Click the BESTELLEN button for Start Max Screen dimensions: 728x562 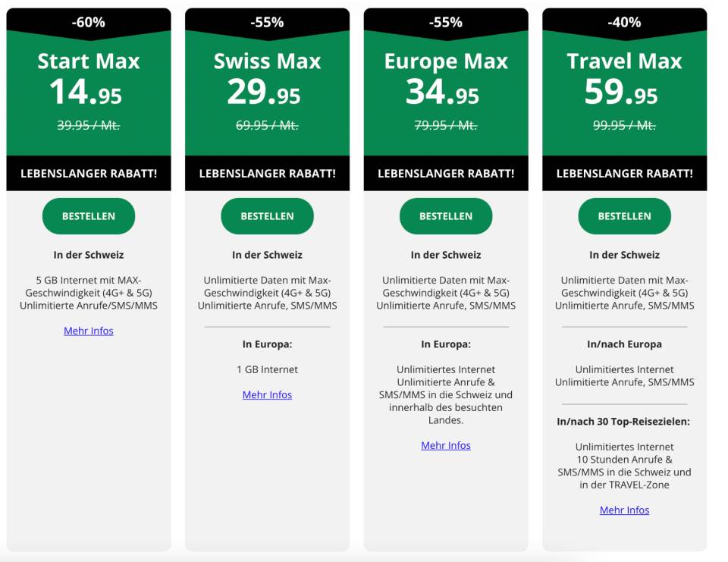[89, 215]
